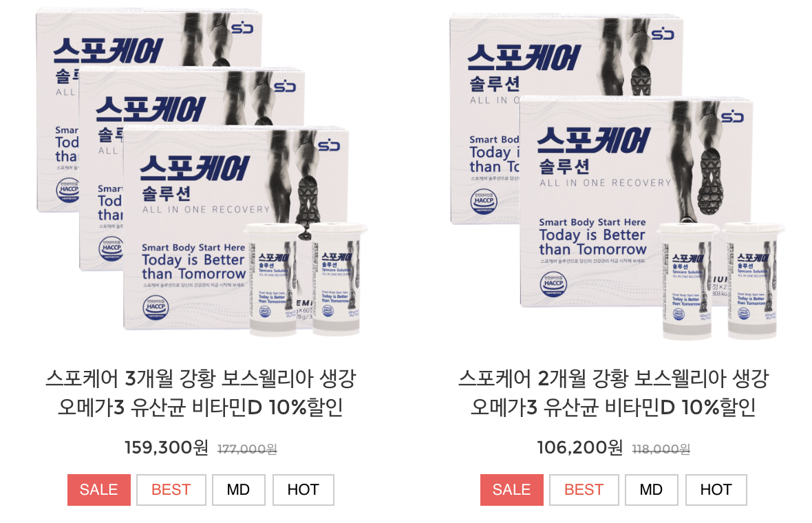Click the SD logo on front 3개월 box
Screen dimensions: 812x523
(x=330, y=145)
